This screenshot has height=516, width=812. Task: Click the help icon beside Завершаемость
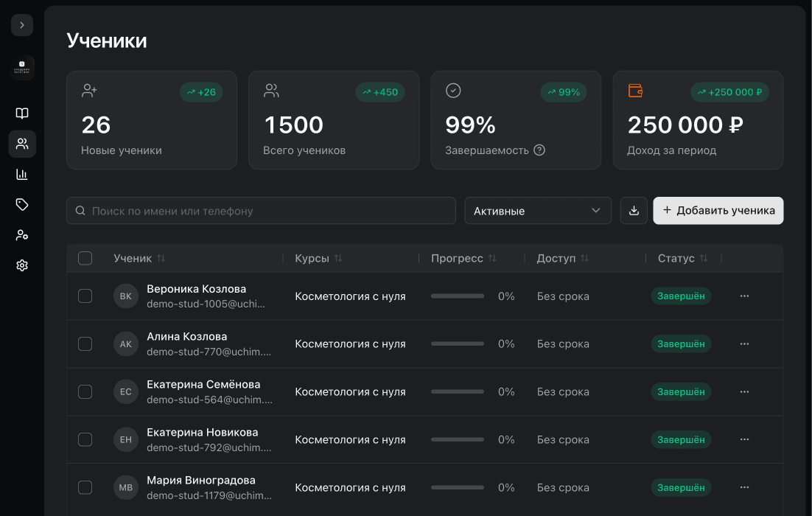(x=539, y=150)
